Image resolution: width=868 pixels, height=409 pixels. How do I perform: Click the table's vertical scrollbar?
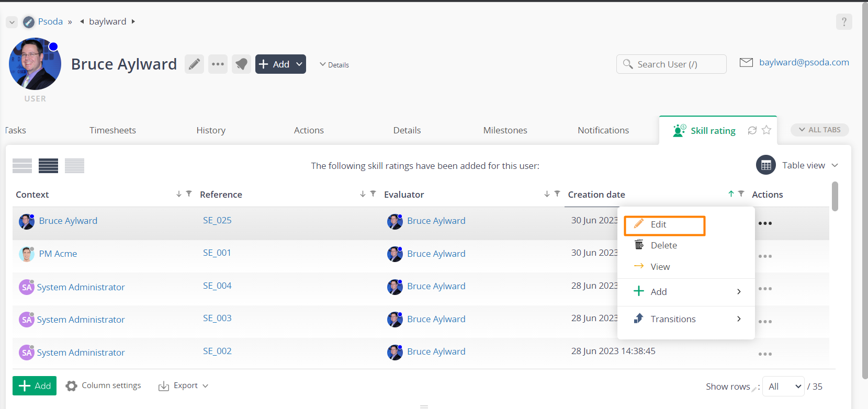coord(835,197)
